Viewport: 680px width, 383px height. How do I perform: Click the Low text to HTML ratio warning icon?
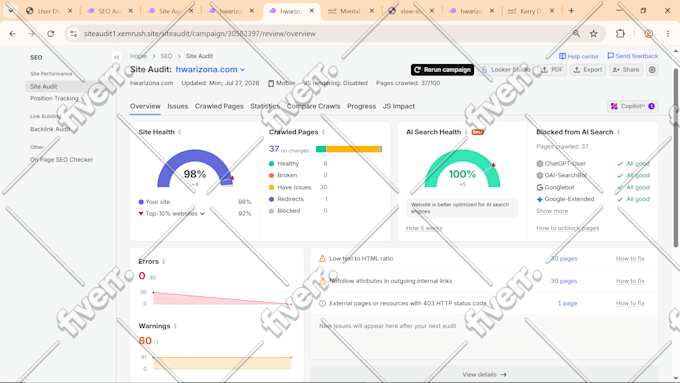(x=322, y=259)
